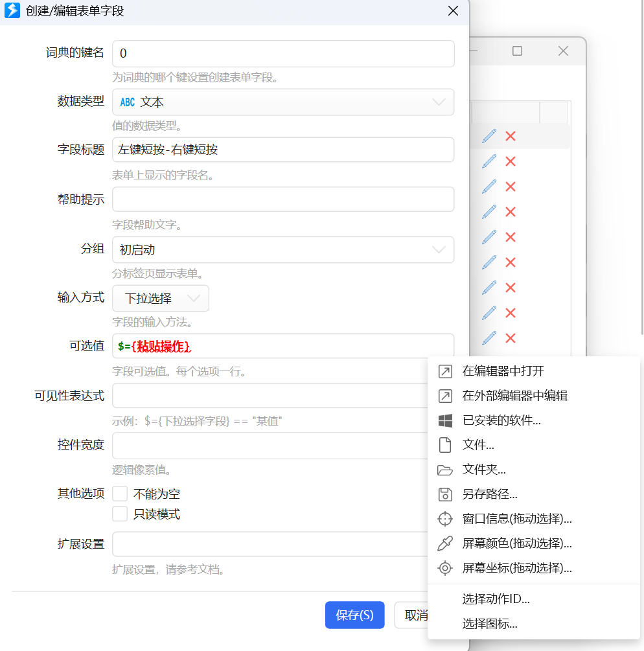Click sixth row pencil edit icon in background window
This screenshot has width=644, height=651.
tap(489, 262)
